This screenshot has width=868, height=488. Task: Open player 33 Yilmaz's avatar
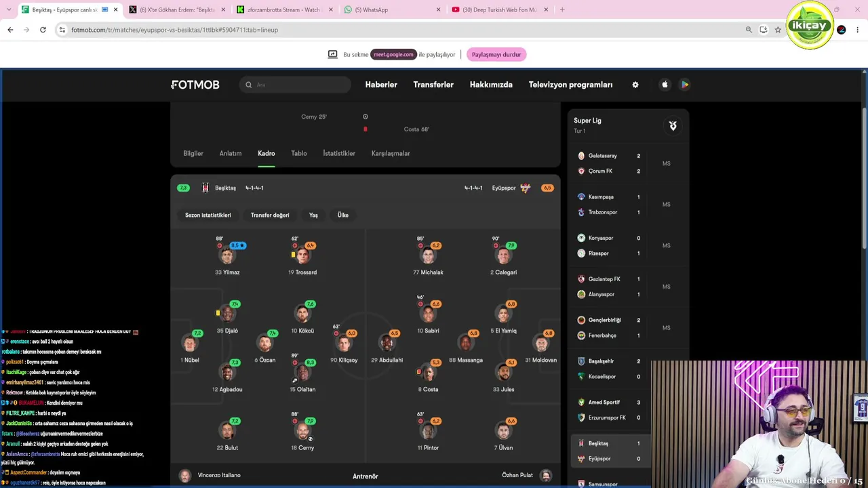click(227, 256)
